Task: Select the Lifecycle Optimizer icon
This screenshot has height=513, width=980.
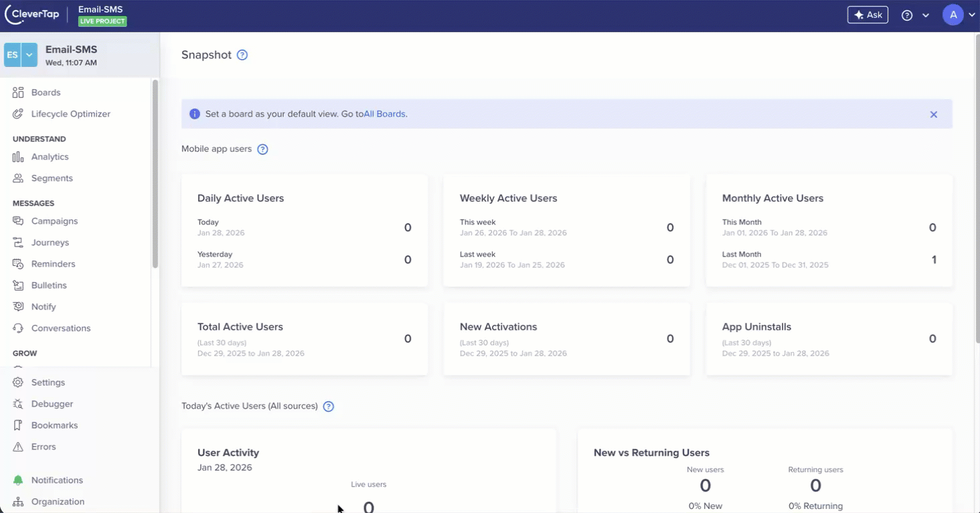Action: 18,114
